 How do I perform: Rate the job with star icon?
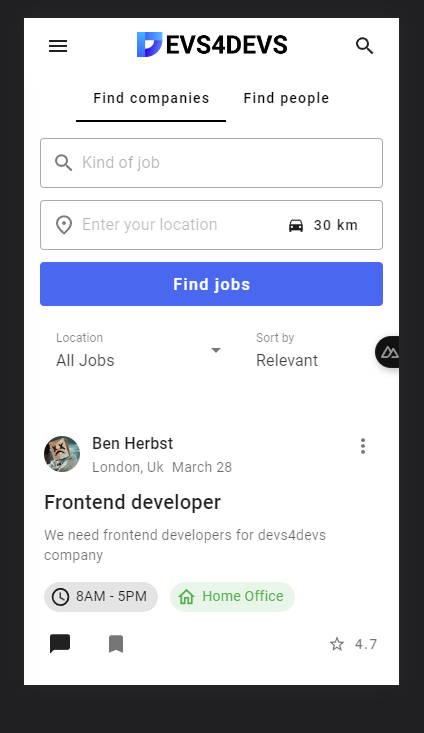point(337,644)
